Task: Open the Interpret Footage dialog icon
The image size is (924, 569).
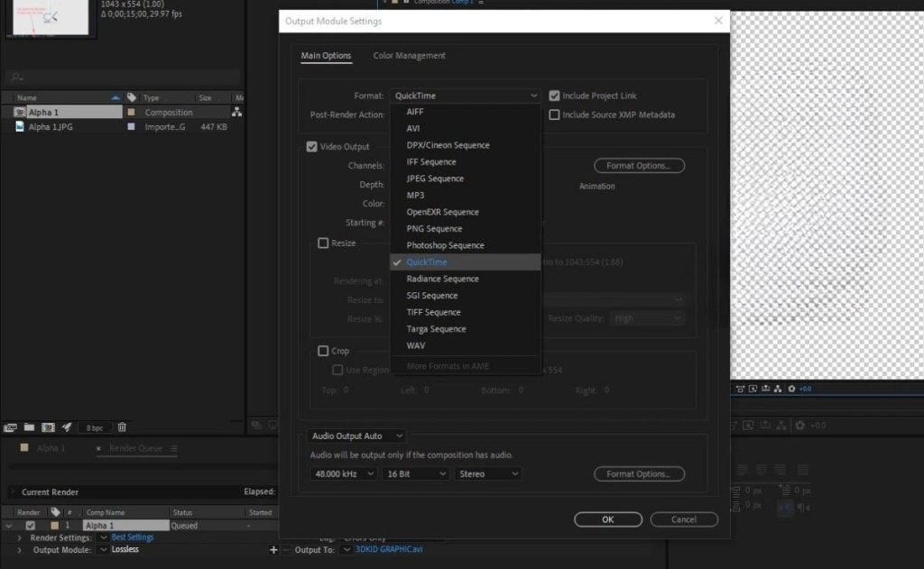Action: (9, 427)
